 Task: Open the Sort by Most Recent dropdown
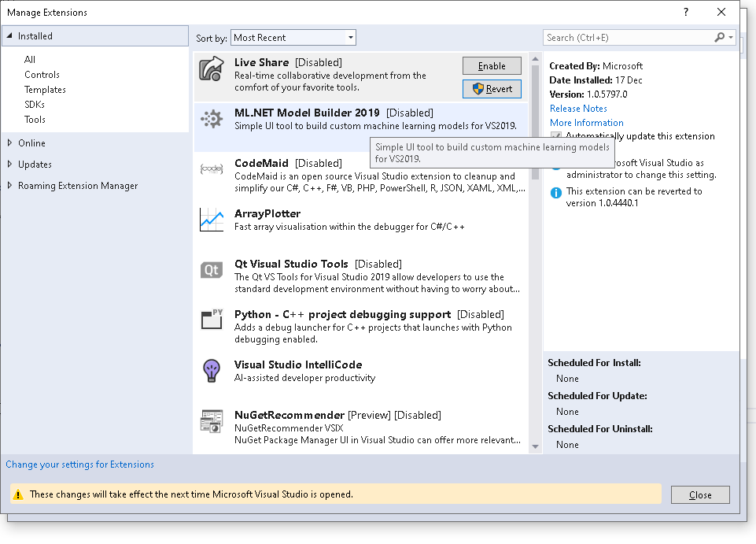(293, 38)
